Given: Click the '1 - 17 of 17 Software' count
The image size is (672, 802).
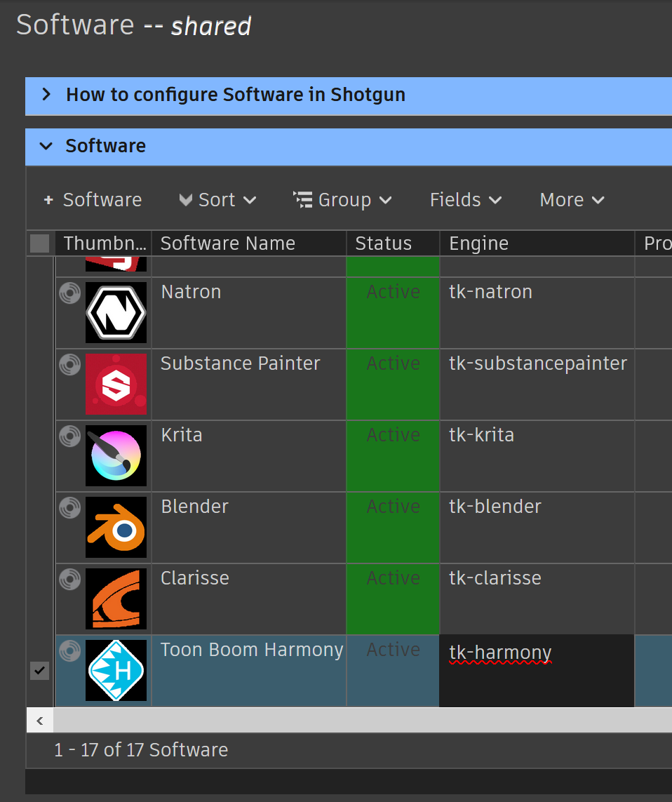Looking at the screenshot, I should point(141,750).
